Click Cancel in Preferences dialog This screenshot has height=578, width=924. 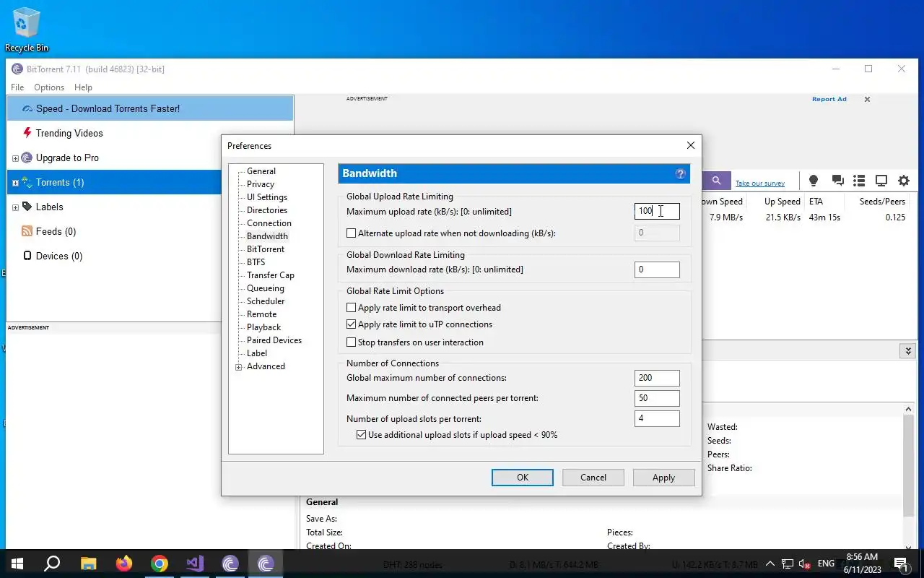pos(593,478)
